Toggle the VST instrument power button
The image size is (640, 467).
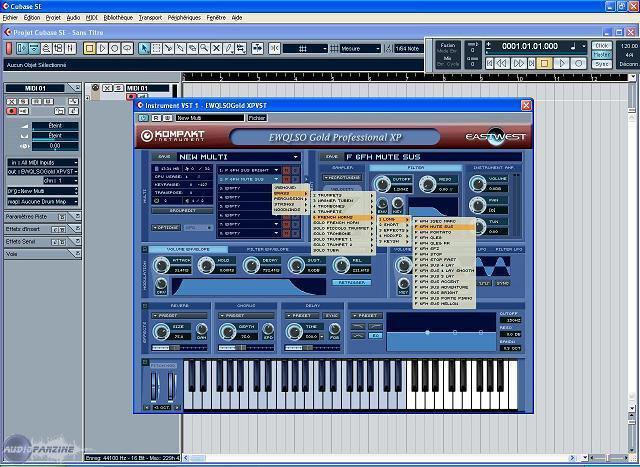(143, 118)
